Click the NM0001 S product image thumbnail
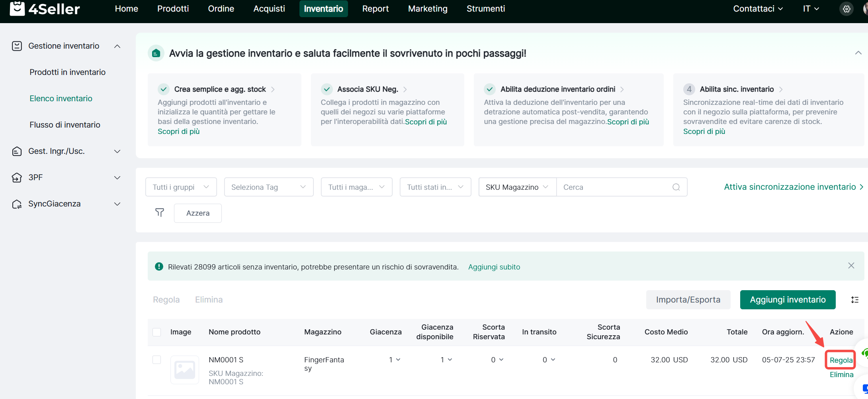 (185, 370)
